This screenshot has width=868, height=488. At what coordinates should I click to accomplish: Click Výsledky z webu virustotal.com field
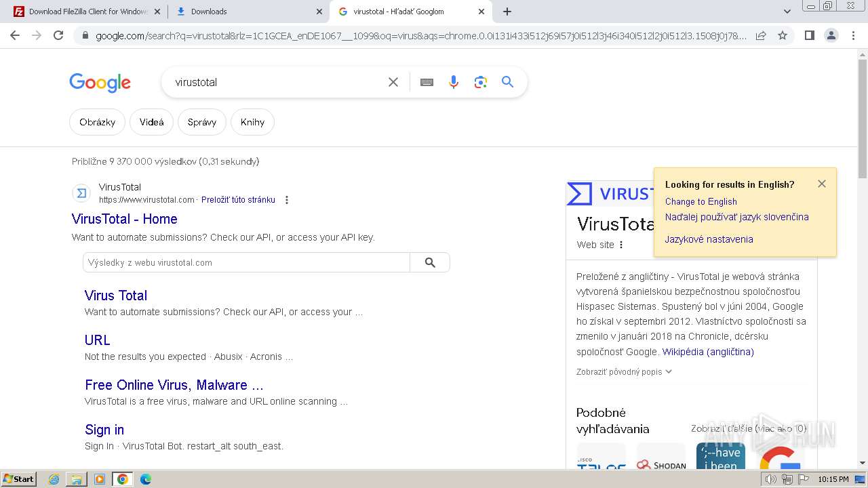pyautogui.click(x=247, y=262)
